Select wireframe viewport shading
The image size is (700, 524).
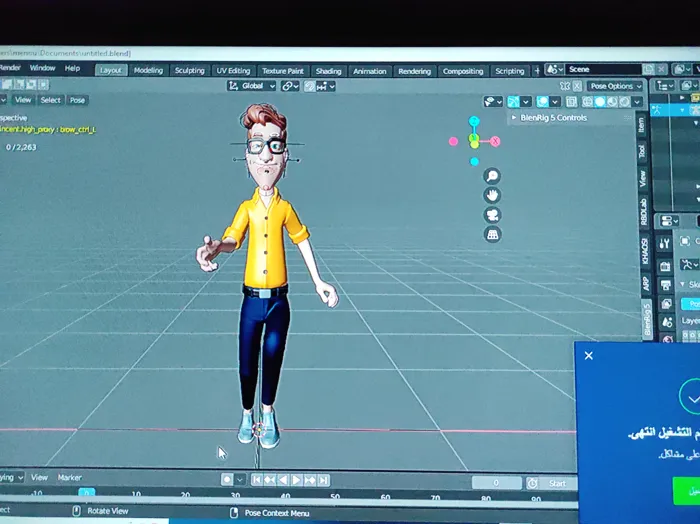(x=588, y=102)
